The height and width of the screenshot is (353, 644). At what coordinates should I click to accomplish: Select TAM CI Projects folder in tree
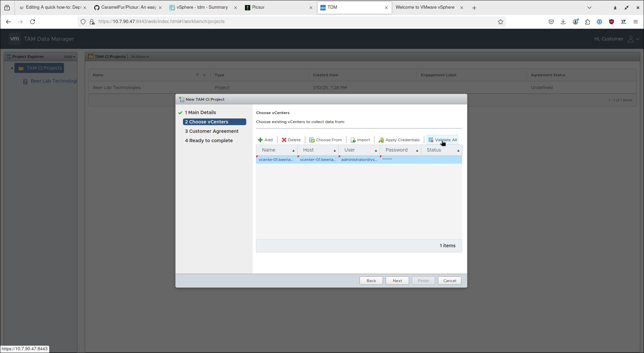click(x=40, y=68)
